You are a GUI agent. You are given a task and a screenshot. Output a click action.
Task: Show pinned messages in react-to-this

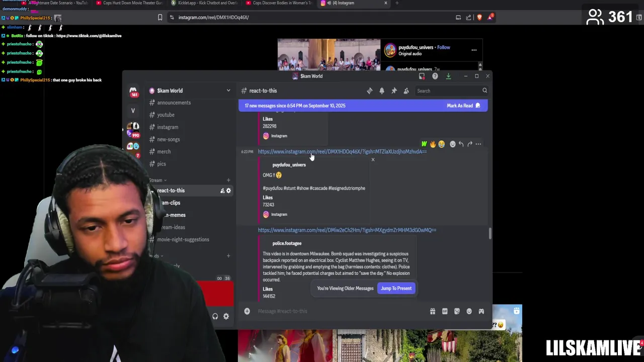pos(394,91)
